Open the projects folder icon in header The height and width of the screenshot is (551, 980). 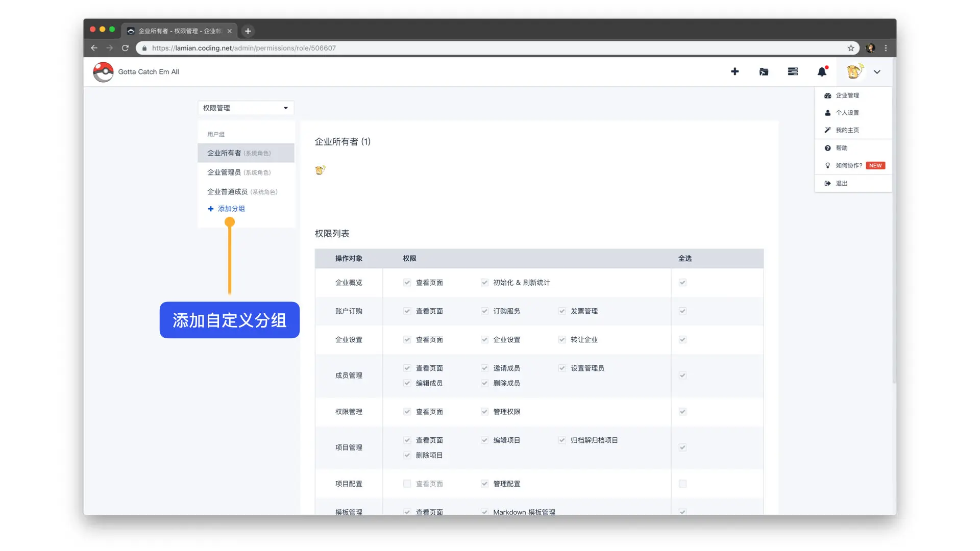pyautogui.click(x=764, y=72)
